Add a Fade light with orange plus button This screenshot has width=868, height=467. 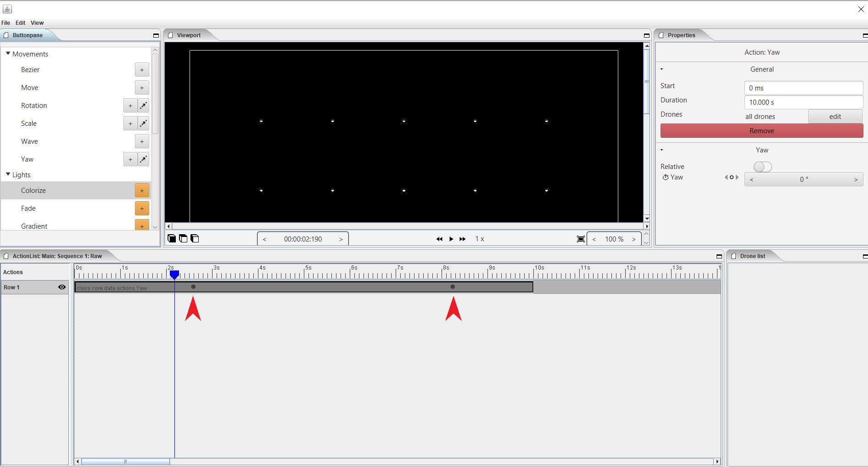[x=142, y=208]
